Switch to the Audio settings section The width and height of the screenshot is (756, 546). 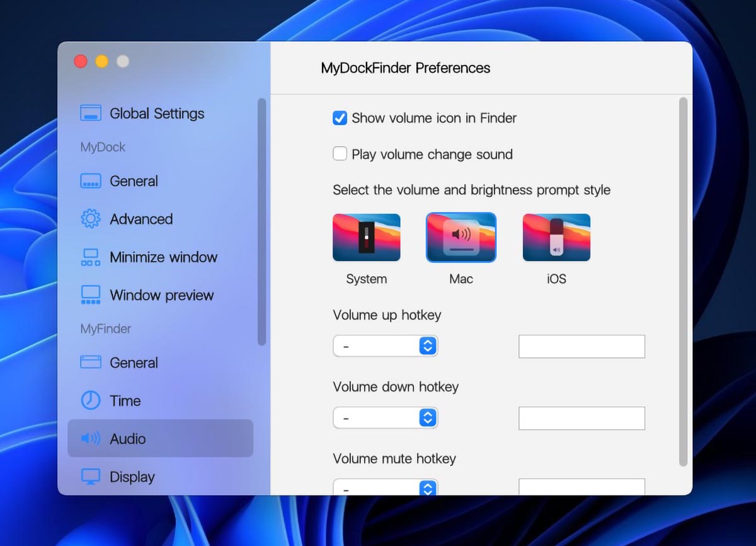(x=160, y=439)
